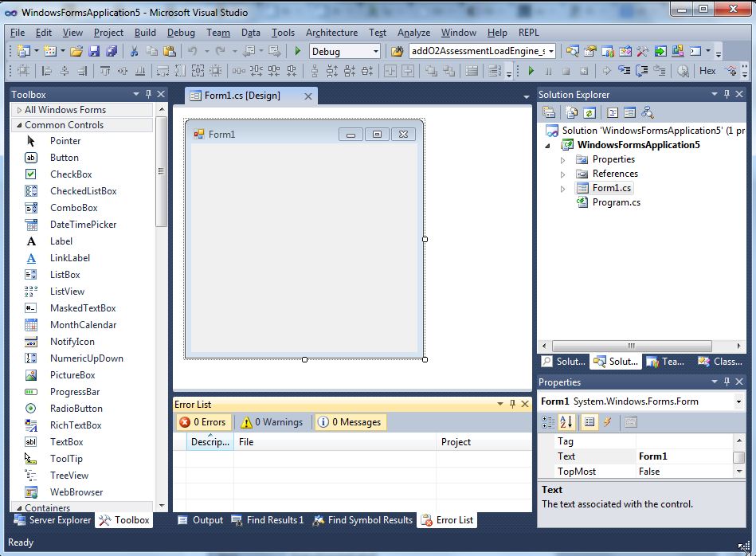Expand All Windows Forms group in Toolbox
This screenshot has height=556, width=756.
pos(19,110)
